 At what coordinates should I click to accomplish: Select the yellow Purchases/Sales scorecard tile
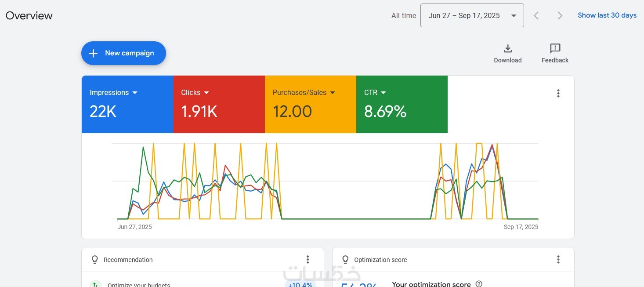[x=311, y=104]
